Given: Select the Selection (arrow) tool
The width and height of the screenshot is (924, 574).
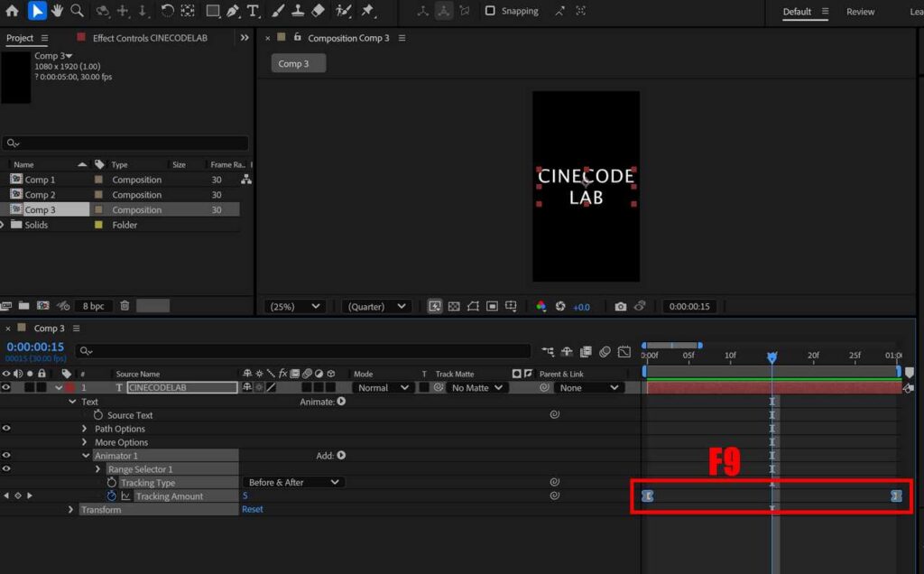Looking at the screenshot, I should [36, 11].
